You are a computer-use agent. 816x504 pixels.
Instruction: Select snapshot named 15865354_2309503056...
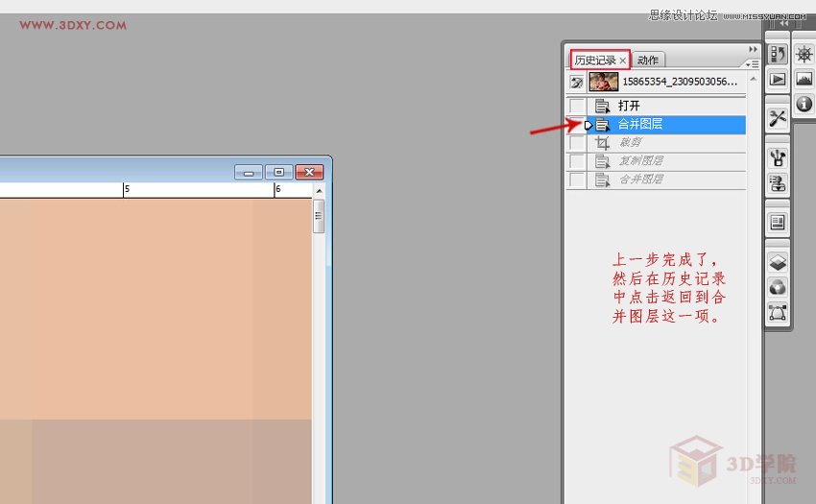point(680,82)
